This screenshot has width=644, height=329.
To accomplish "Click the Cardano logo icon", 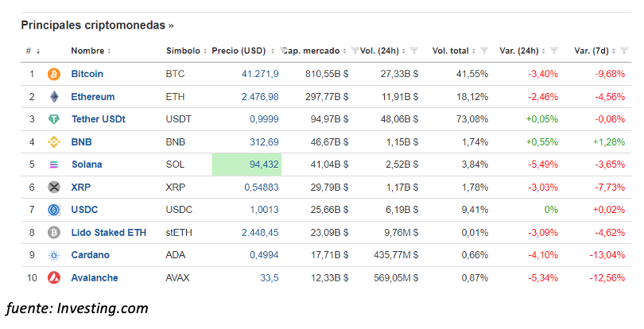I will click(x=54, y=255).
